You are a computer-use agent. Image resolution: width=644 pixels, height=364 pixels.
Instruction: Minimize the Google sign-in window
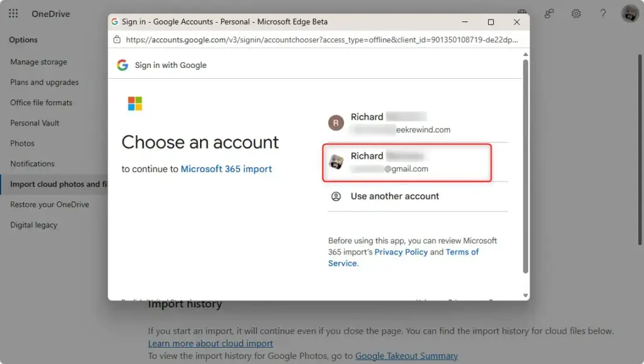pyautogui.click(x=465, y=22)
